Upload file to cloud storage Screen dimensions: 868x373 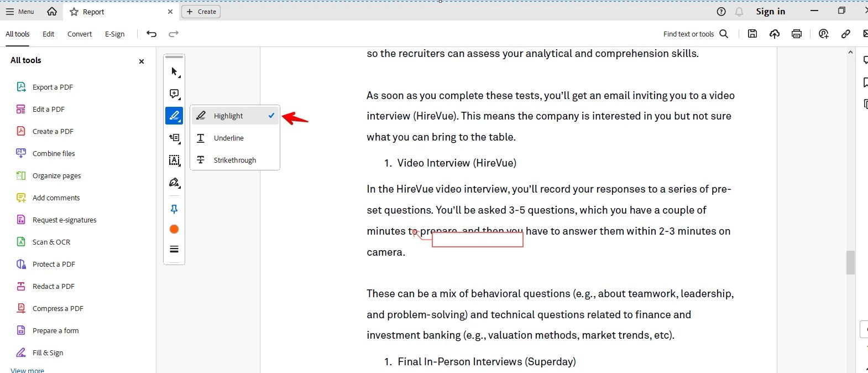[x=775, y=34]
